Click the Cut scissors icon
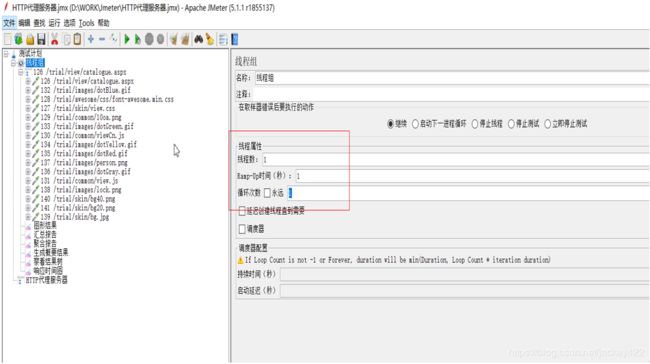This screenshot has width=650, height=364. coord(54,39)
